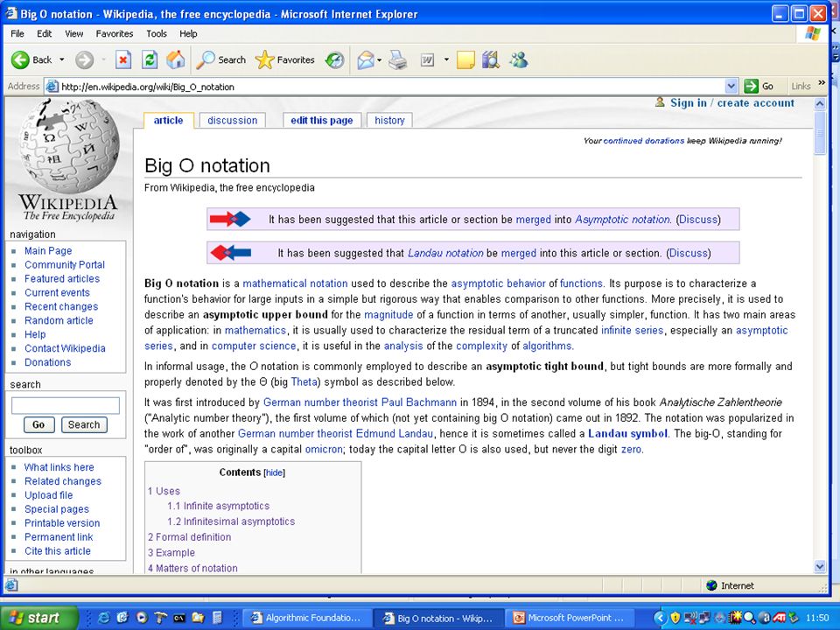Click the Sign in / create account link
Viewport: 840px width, 630px height.
(732, 103)
